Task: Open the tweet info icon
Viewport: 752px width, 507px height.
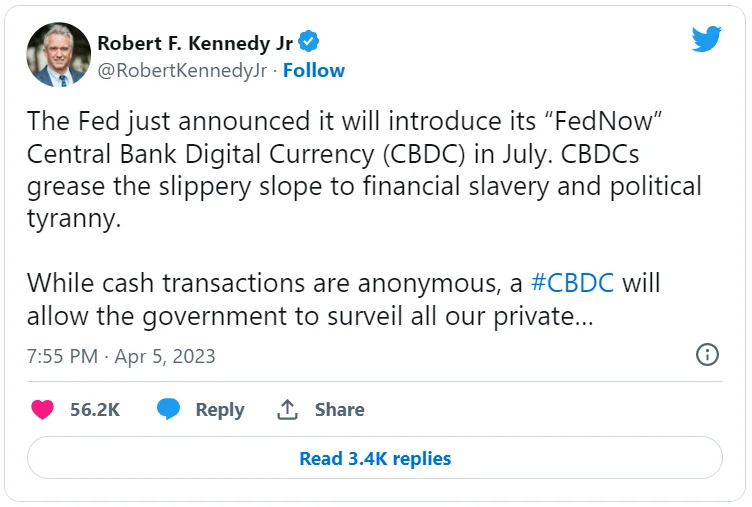Action: 707,355
